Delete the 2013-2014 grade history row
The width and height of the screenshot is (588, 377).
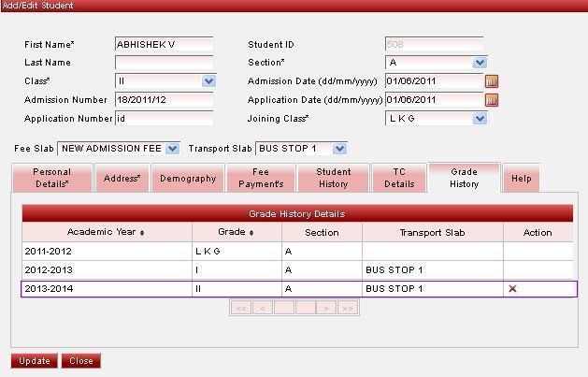tap(512, 289)
